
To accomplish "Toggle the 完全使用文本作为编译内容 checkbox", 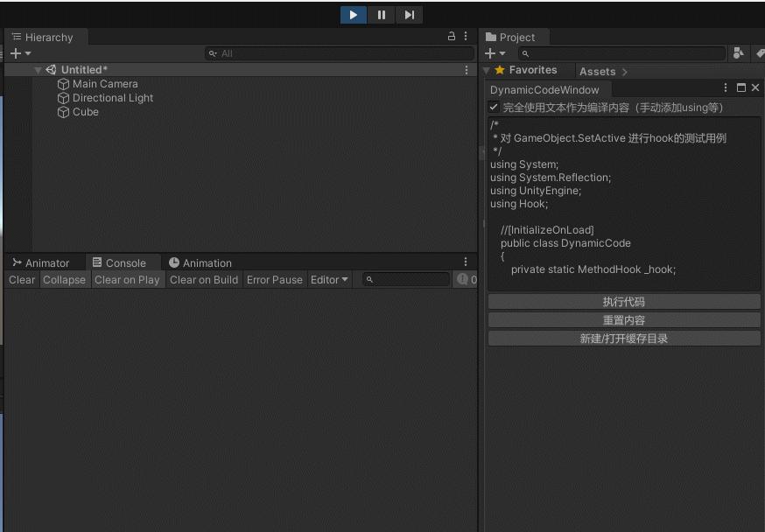I will [494, 108].
